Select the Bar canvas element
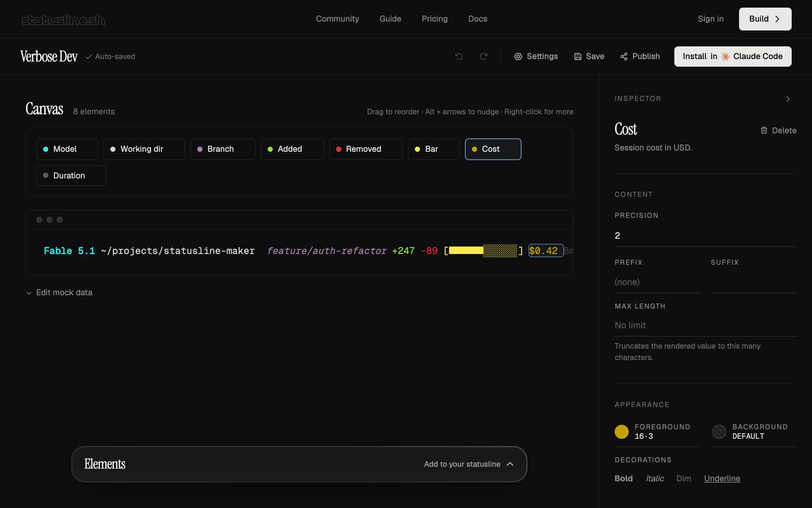 (x=434, y=149)
